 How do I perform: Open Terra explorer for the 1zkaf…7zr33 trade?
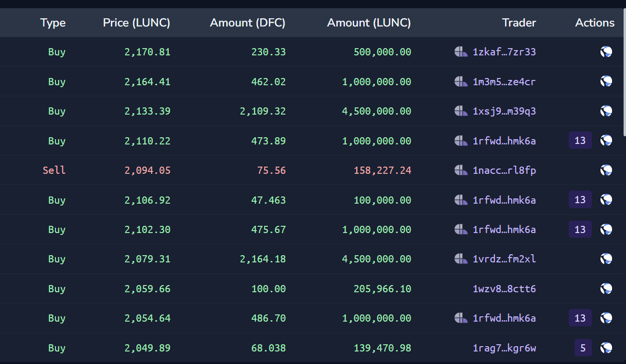[606, 52]
